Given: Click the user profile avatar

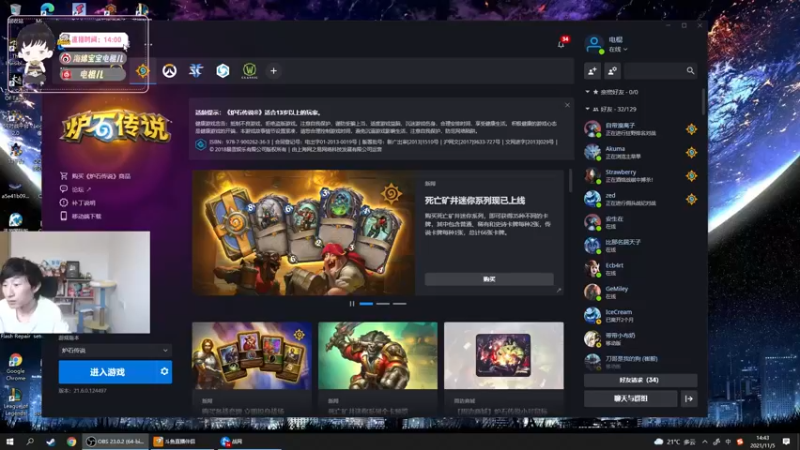Looking at the screenshot, I should coord(594,44).
